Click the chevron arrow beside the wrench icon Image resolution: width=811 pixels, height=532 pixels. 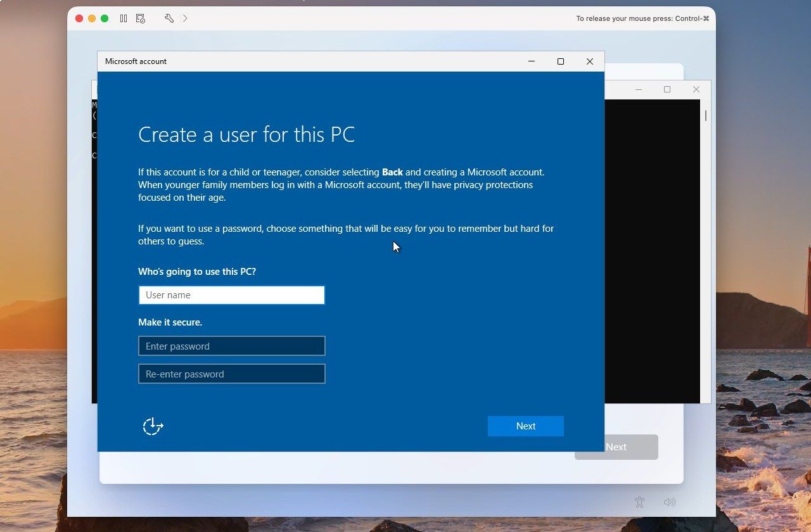pos(185,18)
